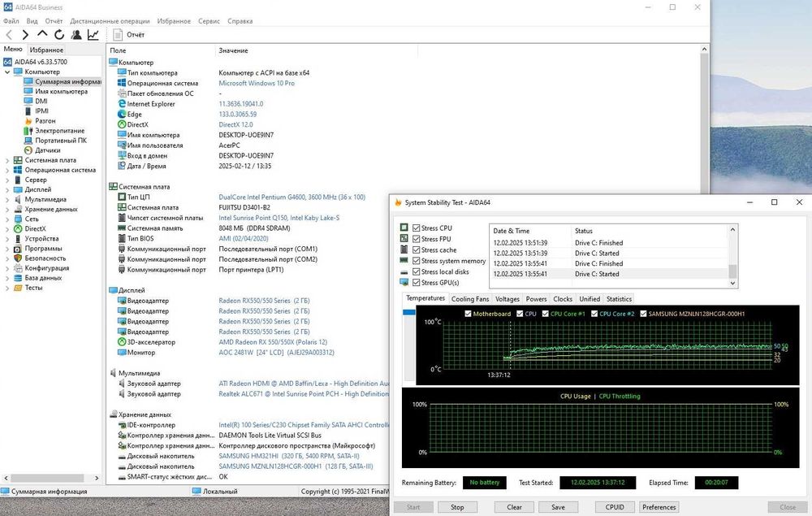Screen dimensions: 812x516
Task: Expand the Дисплей tree node
Action: 7,190
